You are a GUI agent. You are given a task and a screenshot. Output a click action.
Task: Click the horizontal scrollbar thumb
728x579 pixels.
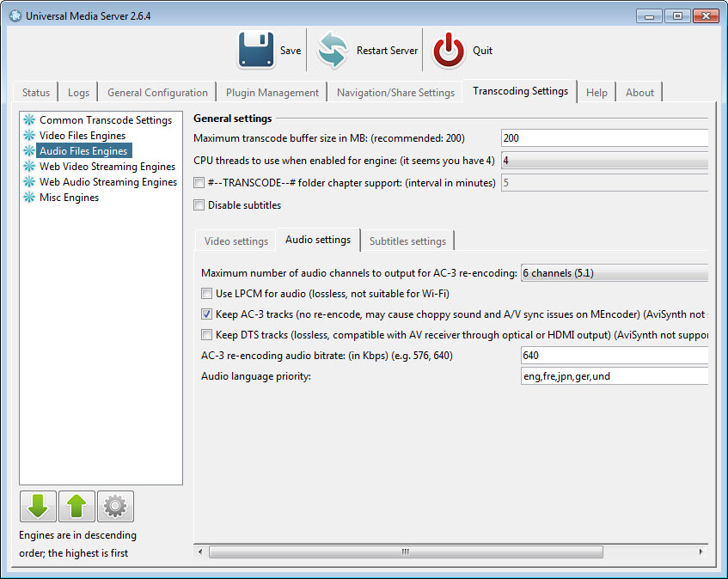tap(406, 552)
